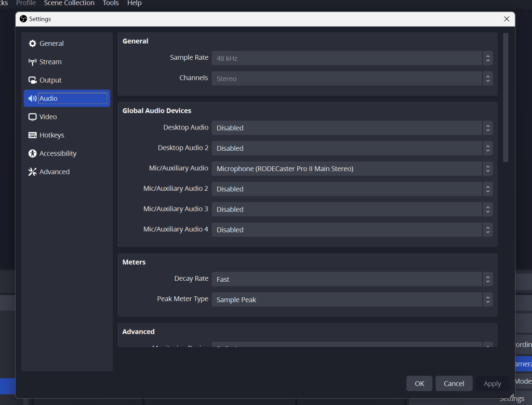Viewport: 532px width, 405px height.
Task: Click the Stream antenna icon
Action: [32, 62]
